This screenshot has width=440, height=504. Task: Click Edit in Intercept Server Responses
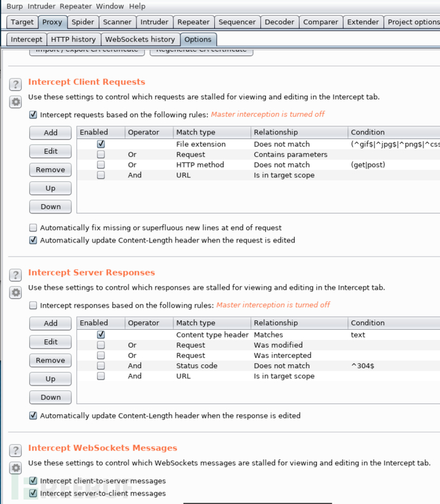tap(50, 342)
